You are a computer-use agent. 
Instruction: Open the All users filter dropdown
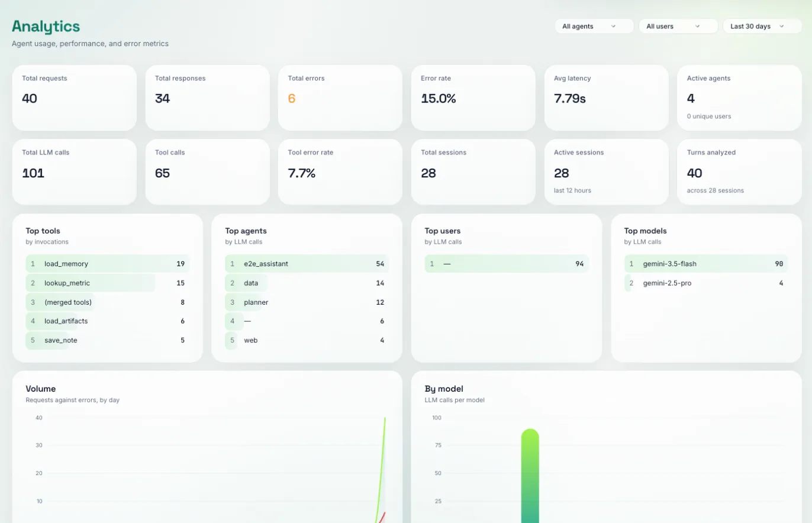[678, 26]
